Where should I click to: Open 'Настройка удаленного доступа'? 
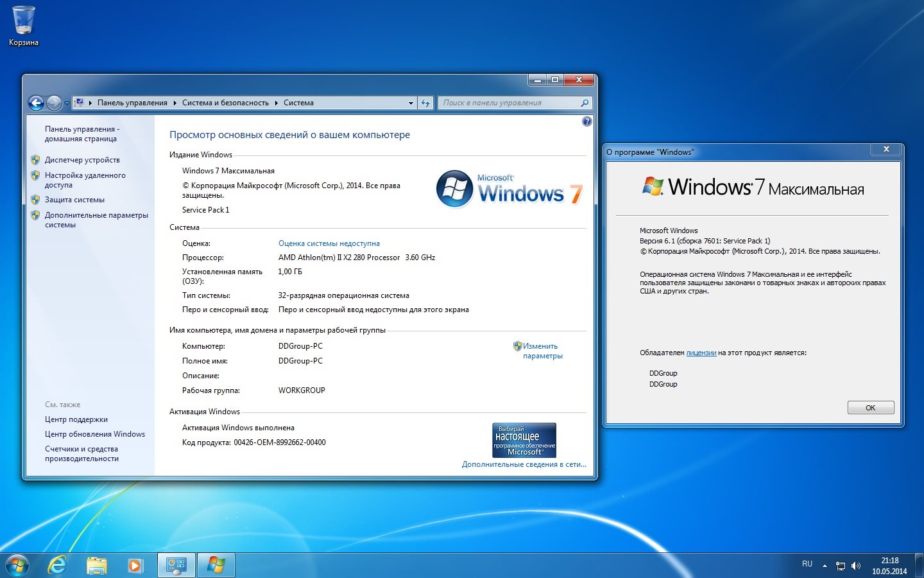pyautogui.click(x=85, y=180)
